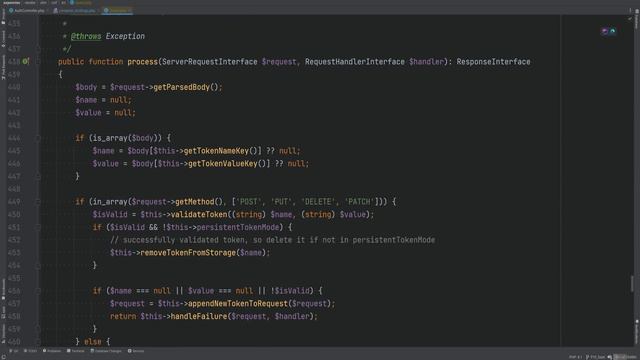Screen dimensions: 640x360
Task: Open the Problems tool window
Action: (x=52, y=351)
